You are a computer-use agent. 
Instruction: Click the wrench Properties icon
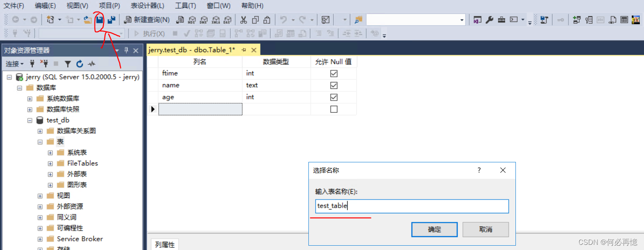pos(489,19)
